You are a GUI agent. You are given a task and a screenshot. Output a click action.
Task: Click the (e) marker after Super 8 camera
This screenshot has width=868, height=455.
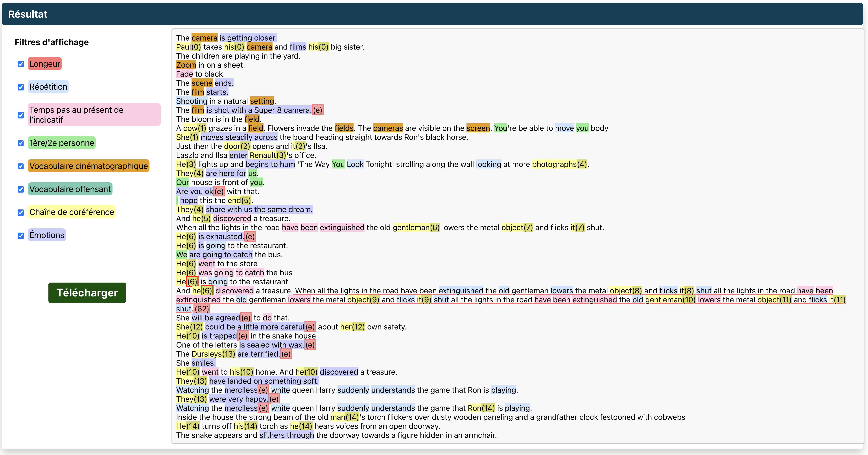[x=317, y=110]
